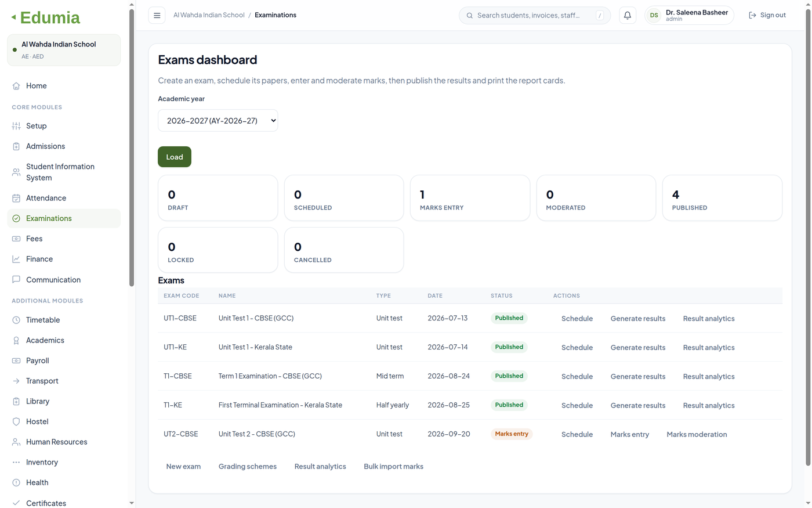Generate results for UT1-KE exam

(638, 348)
